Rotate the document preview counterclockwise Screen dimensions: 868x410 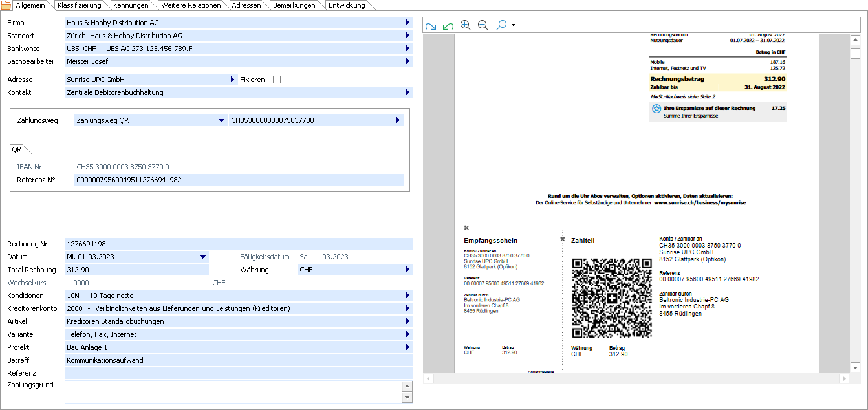pos(448,25)
